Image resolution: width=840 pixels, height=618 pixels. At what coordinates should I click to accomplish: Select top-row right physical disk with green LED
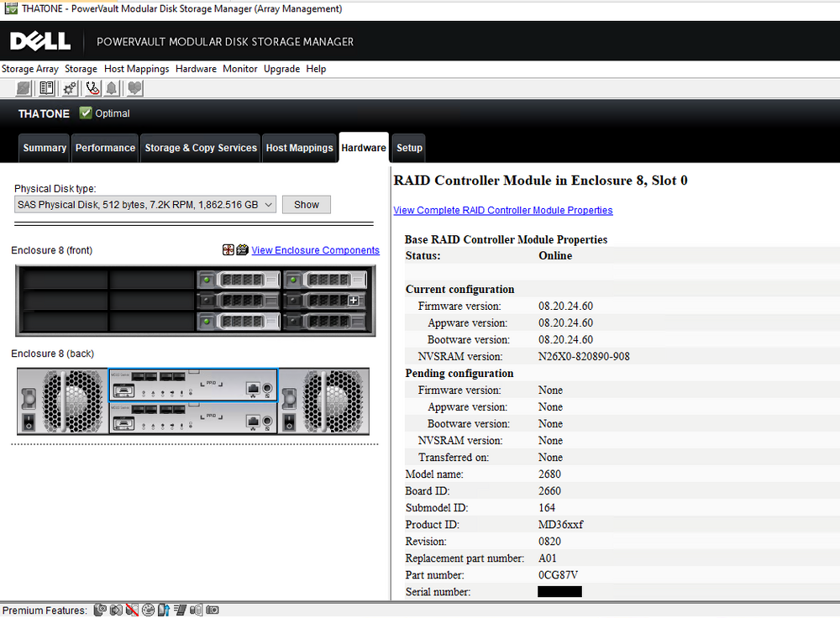coord(324,280)
